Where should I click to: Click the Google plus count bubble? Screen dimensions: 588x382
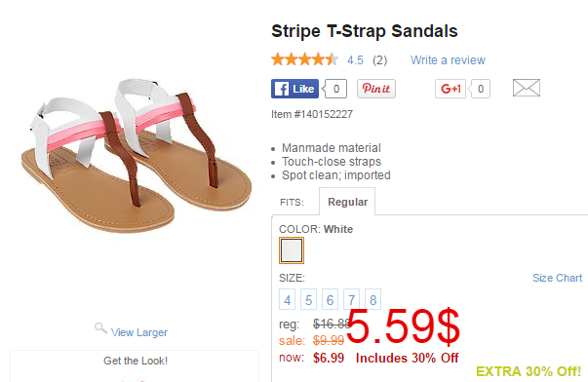480,89
